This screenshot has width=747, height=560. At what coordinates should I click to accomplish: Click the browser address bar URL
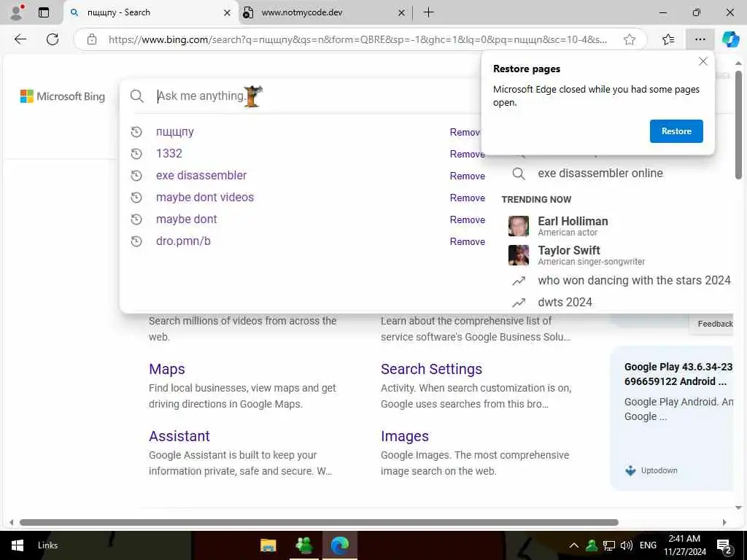tap(357, 39)
